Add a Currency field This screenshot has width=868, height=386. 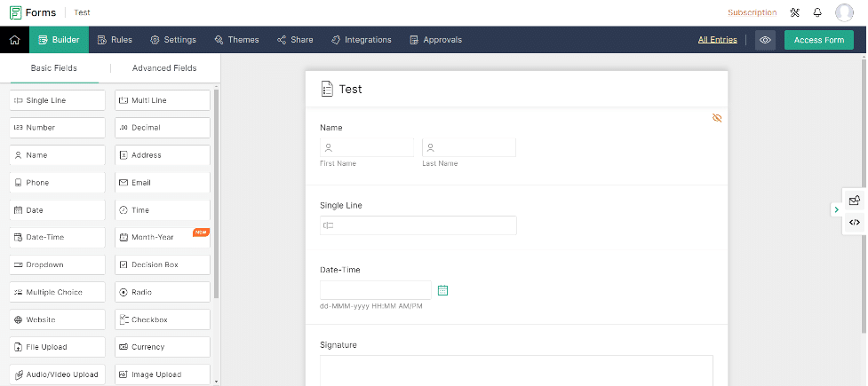coord(163,347)
